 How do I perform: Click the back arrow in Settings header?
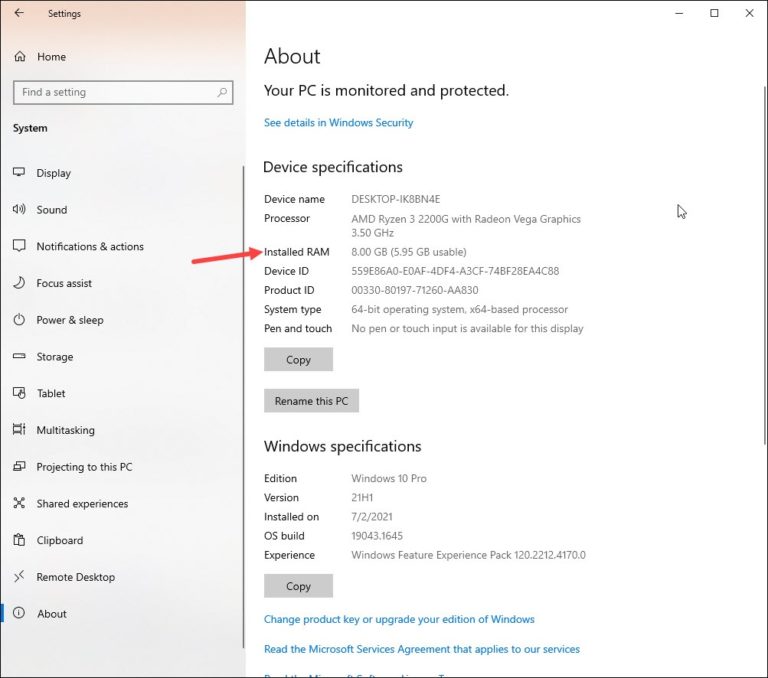click(19, 14)
